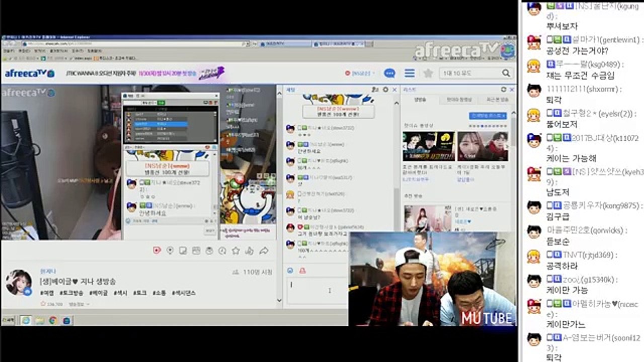Open the chat bubble messages icon in header
The height and width of the screenshot is (362, 644).
click(x=389, y=73)
